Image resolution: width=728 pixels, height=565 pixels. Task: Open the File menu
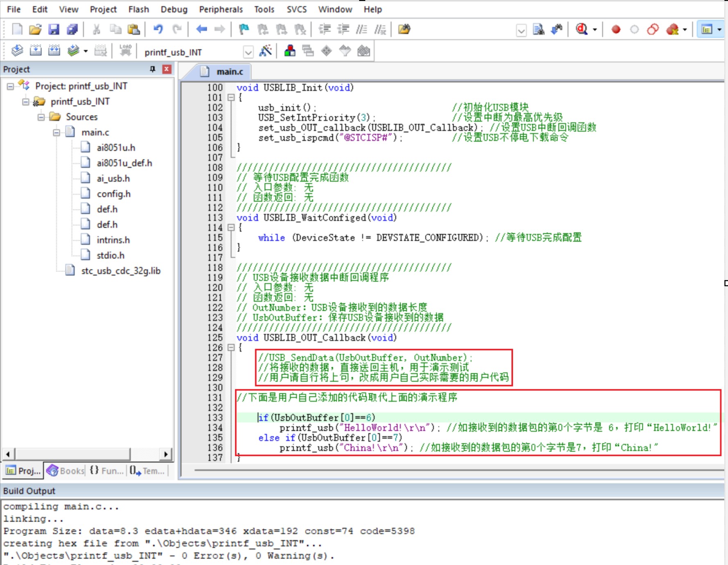[x=14, y=9]
